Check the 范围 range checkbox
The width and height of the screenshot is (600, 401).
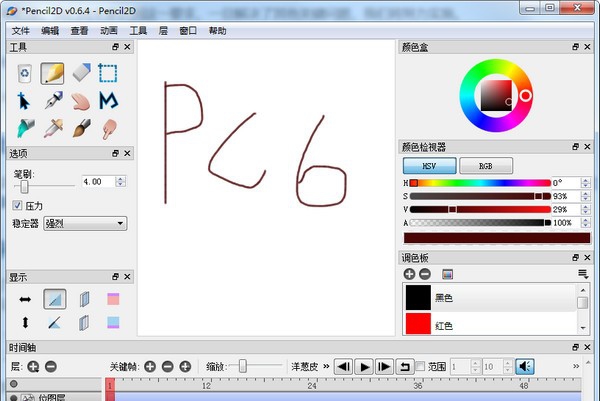pos(420,367)
